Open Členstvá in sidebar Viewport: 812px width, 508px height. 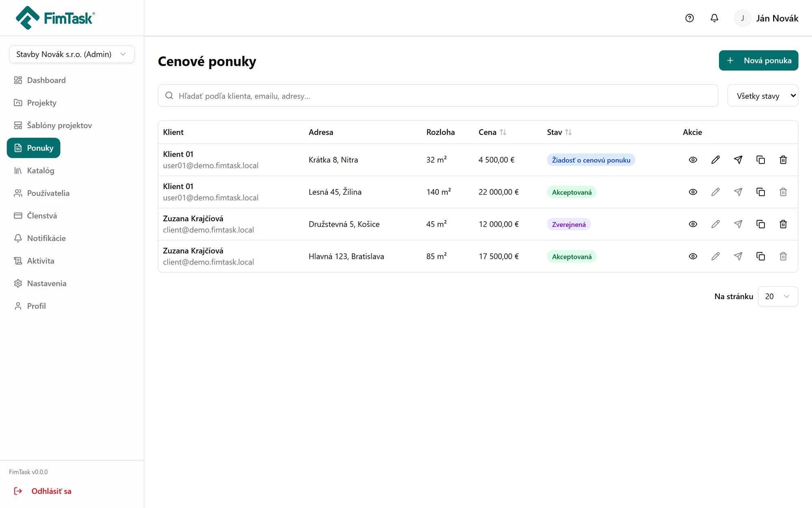[x=35, y=216]
